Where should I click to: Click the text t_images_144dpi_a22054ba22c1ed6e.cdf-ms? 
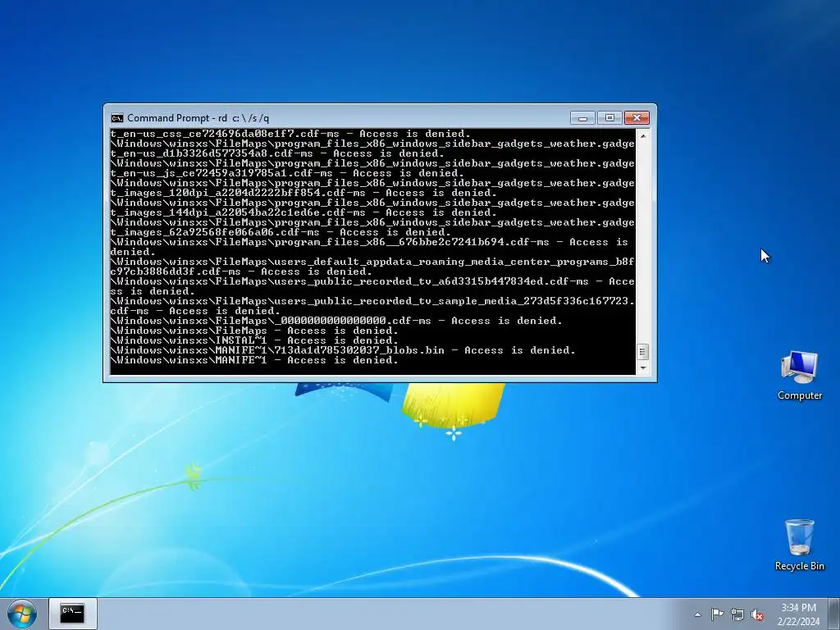pyautogui.click(x=238, y=212)
